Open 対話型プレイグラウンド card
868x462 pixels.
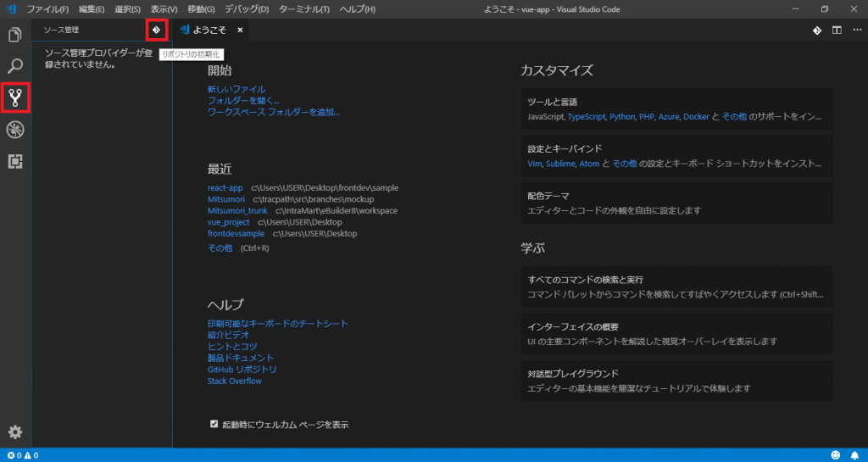677,381
